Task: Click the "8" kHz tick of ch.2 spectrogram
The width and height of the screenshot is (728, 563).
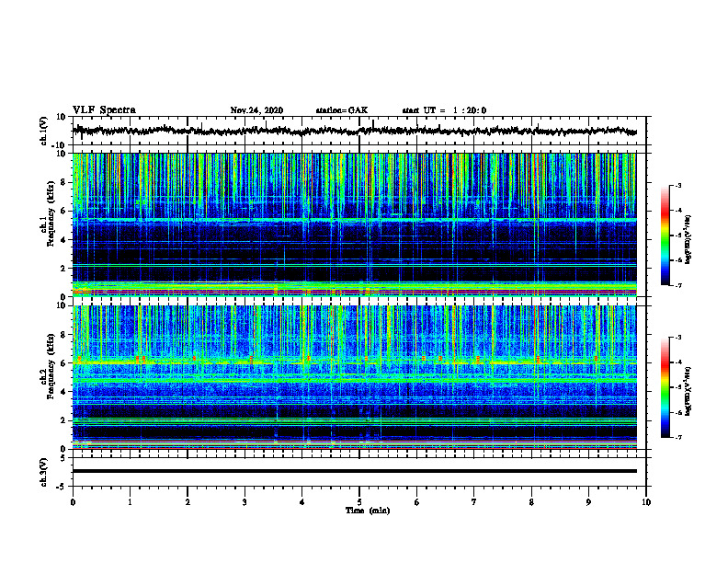Action: click(x=63, y=335)
